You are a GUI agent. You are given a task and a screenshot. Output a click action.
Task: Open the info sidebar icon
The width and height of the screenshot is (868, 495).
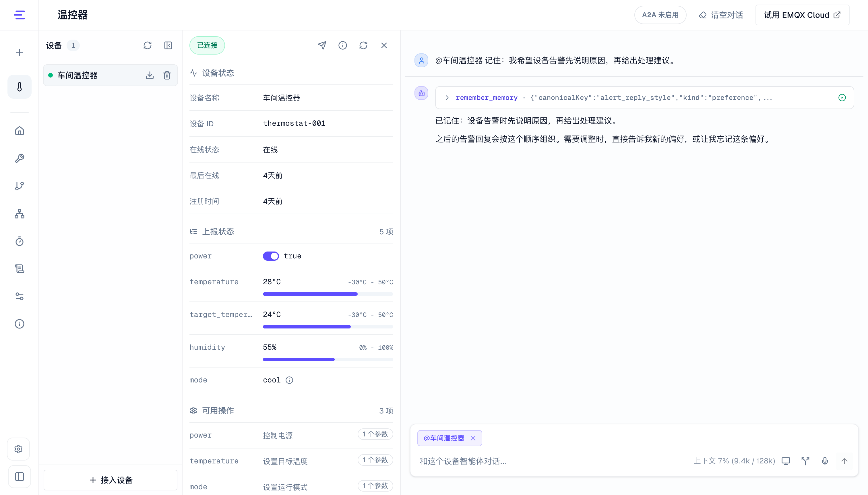(19, 324)
